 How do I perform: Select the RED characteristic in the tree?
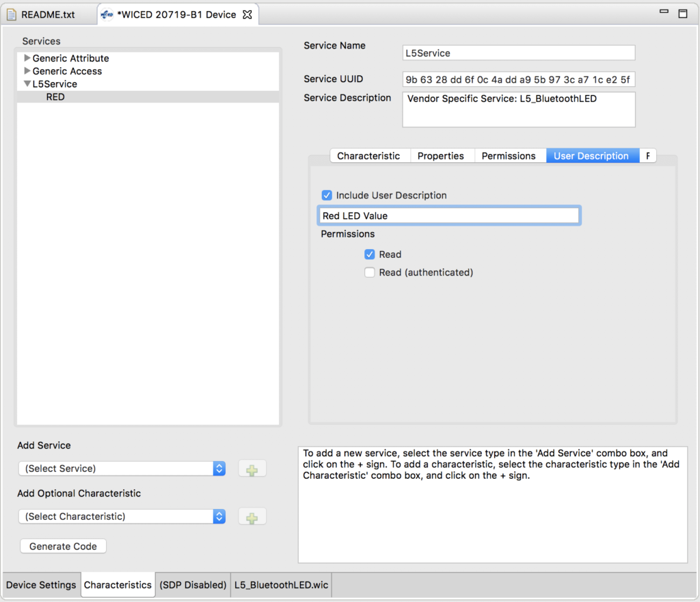click(55, 97)
